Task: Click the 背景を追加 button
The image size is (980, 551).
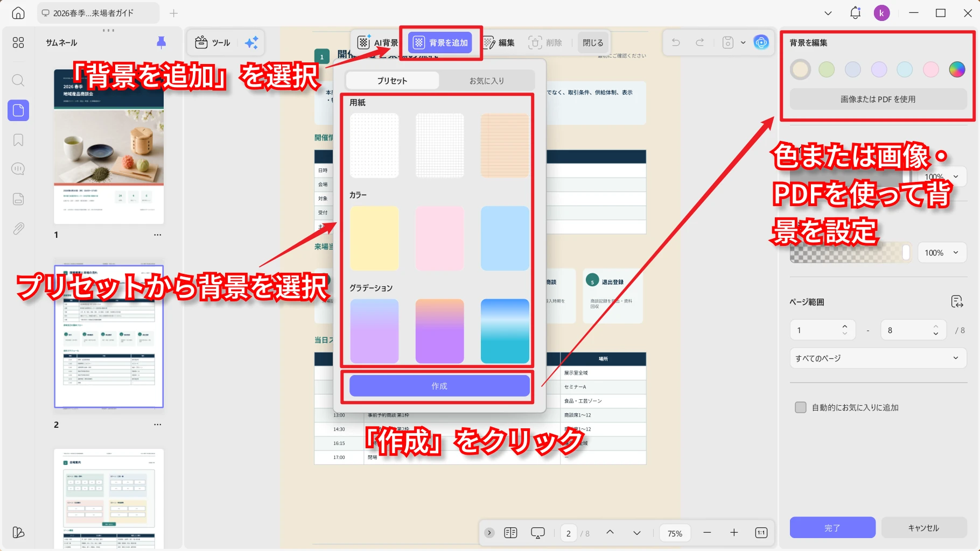Action: 440,43
